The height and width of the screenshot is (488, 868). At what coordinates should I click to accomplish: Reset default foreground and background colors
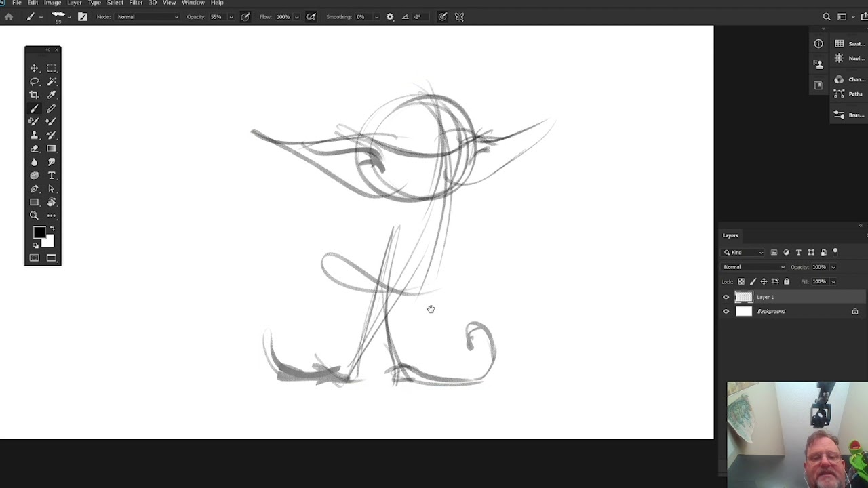click(36, 245)
